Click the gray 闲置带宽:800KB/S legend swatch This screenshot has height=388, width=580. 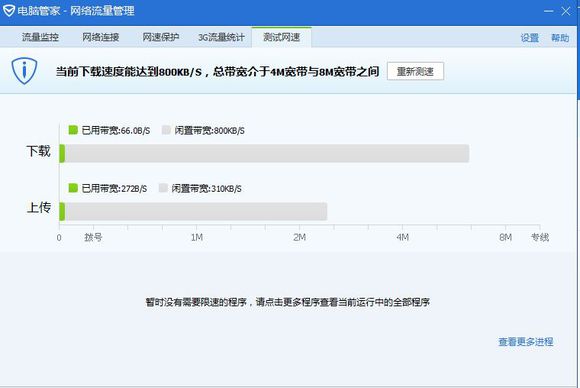[166, 130]
